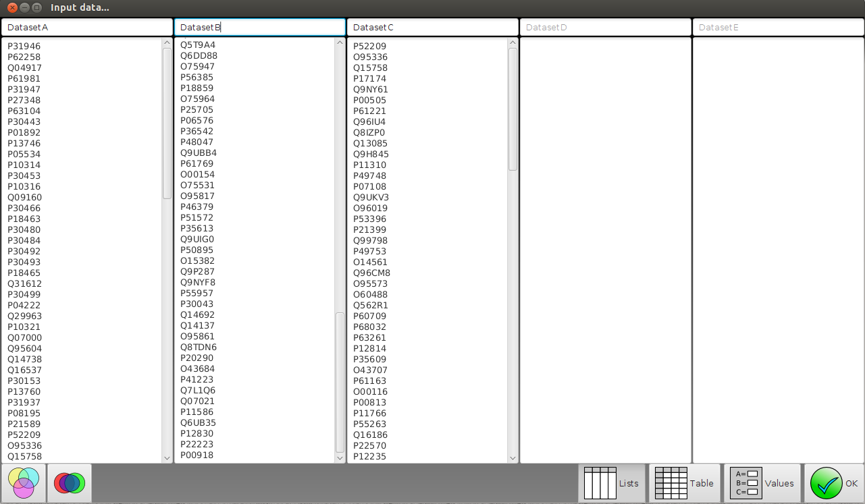Switch input mode to Lists
The height and width of the screenshot is (504, 865).
(x=611, y=483)
